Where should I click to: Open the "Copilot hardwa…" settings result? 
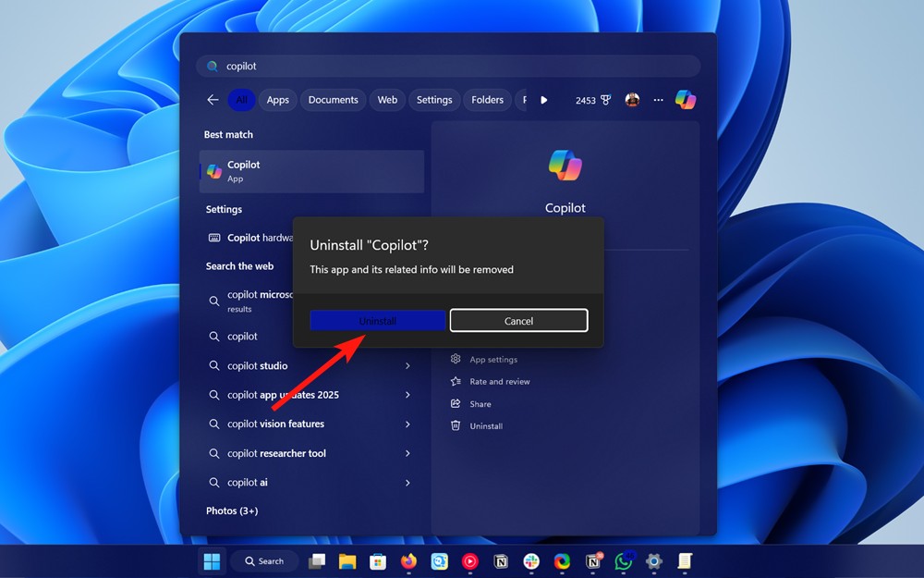coord(249,238)
